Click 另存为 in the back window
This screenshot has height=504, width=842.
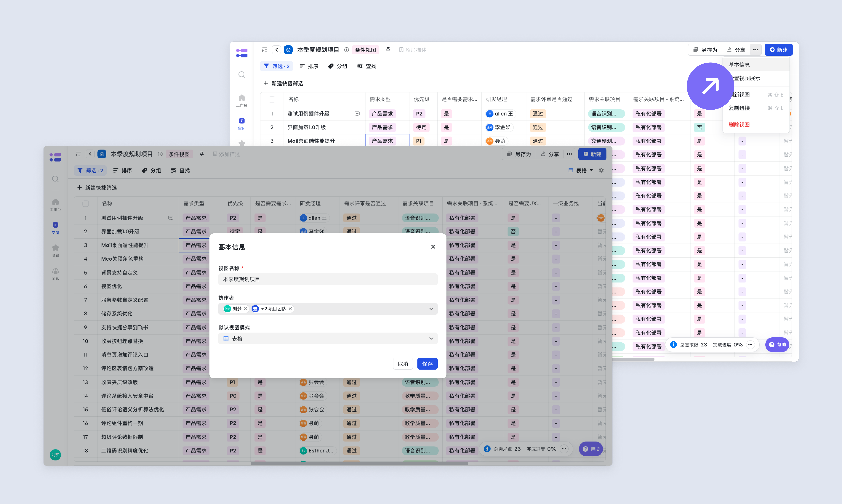705,50
